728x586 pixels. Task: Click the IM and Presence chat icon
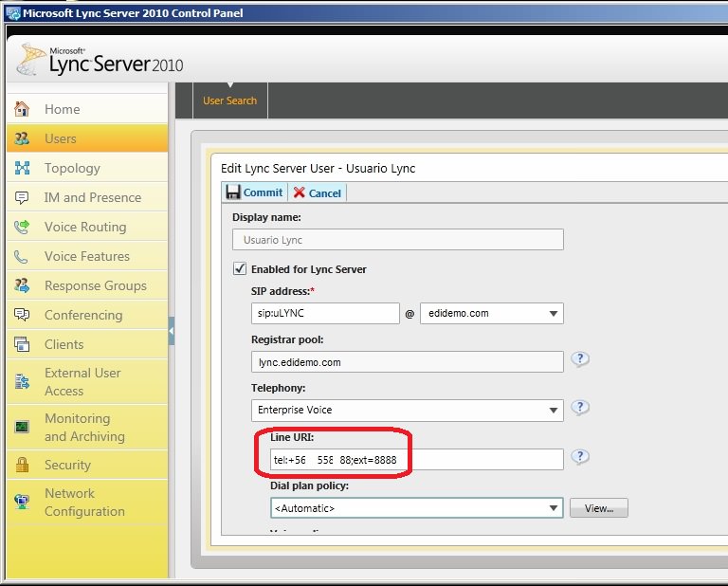(22, 197)
